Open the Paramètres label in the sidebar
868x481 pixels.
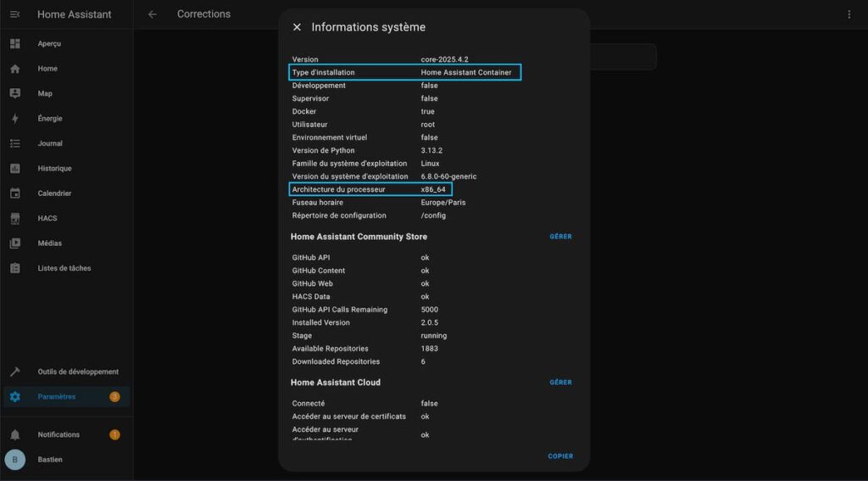(57, 397)
